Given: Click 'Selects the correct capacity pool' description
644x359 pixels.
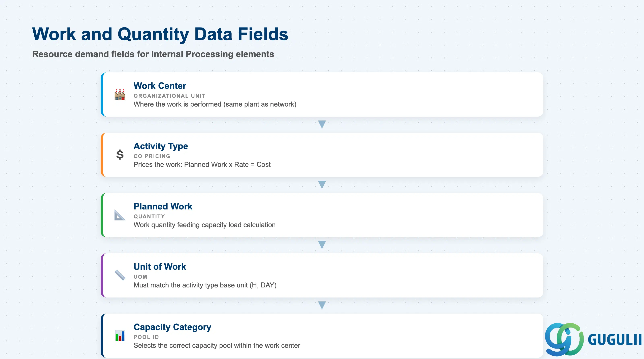Looking at the screenshot, I should pos(217,346).
